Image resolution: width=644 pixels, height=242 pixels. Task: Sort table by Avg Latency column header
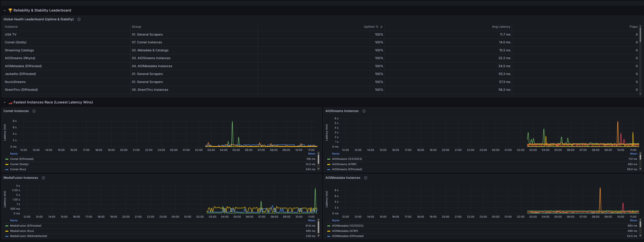[x=501, y=27]
